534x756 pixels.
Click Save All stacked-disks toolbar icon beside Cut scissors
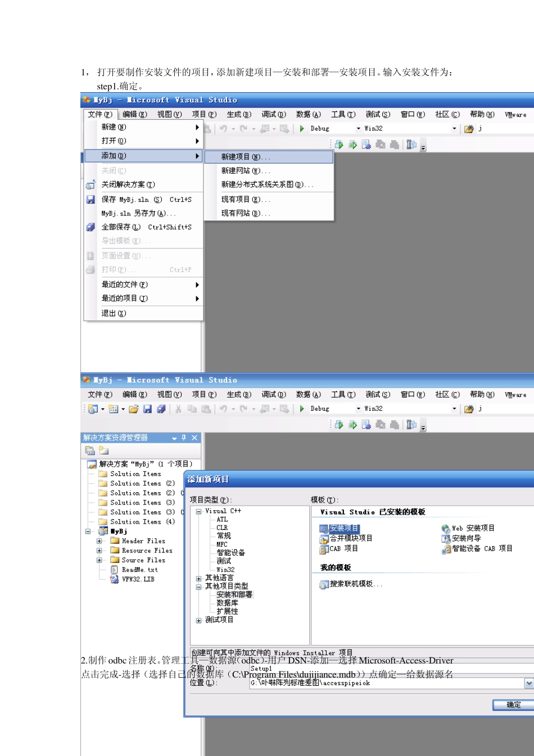click(x=161, y=409)
